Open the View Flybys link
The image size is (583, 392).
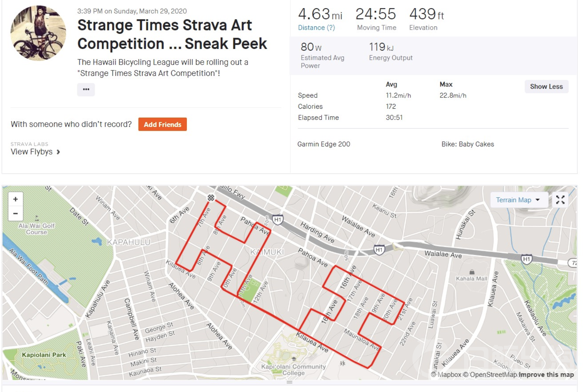tap(35, 152)
